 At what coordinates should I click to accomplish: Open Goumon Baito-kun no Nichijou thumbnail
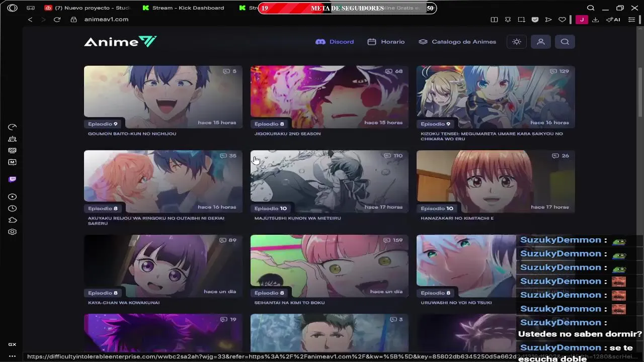163,97
